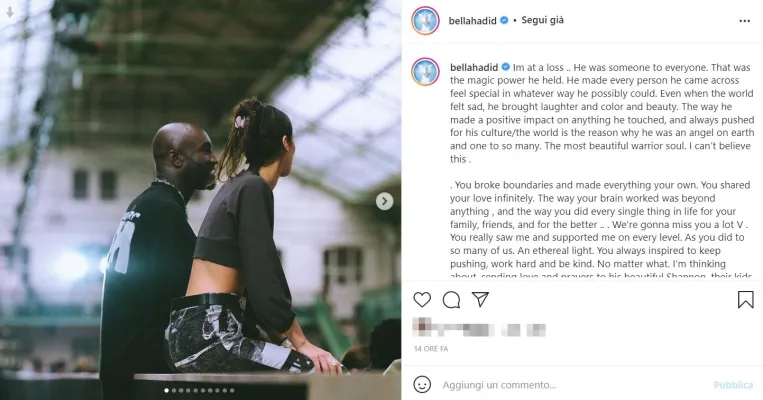Viewport: 763px width, 400px height.
Task: Click bellahadid profile picture in header
Action: 426,20
